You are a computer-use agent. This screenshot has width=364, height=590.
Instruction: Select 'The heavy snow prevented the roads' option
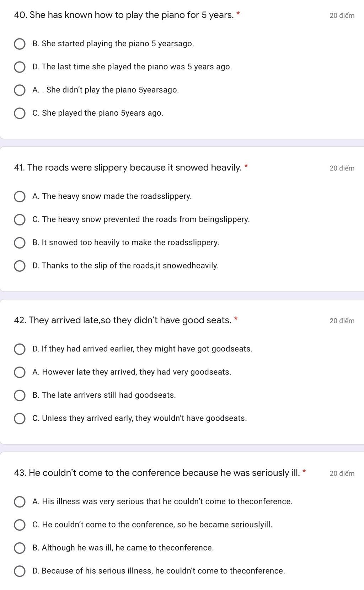(x=19, y=220)
